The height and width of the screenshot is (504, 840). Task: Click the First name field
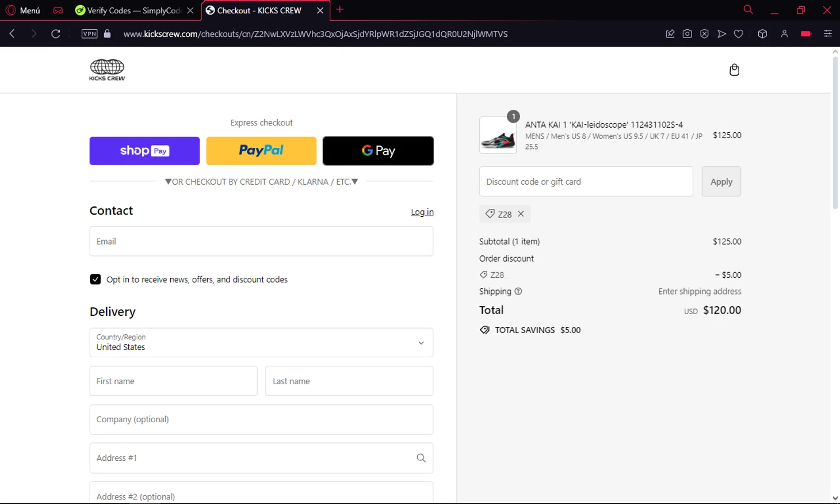point(174,381)
